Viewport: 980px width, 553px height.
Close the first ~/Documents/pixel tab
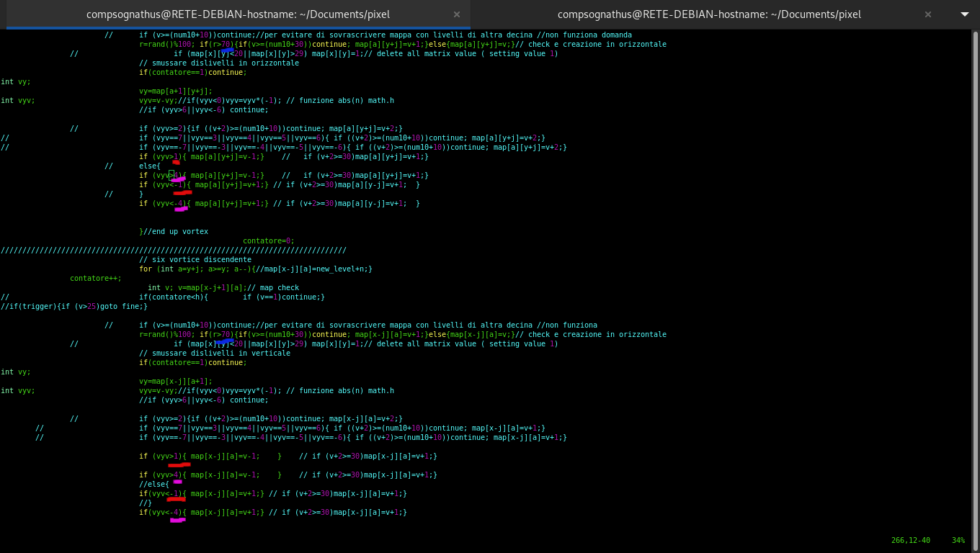456,14
